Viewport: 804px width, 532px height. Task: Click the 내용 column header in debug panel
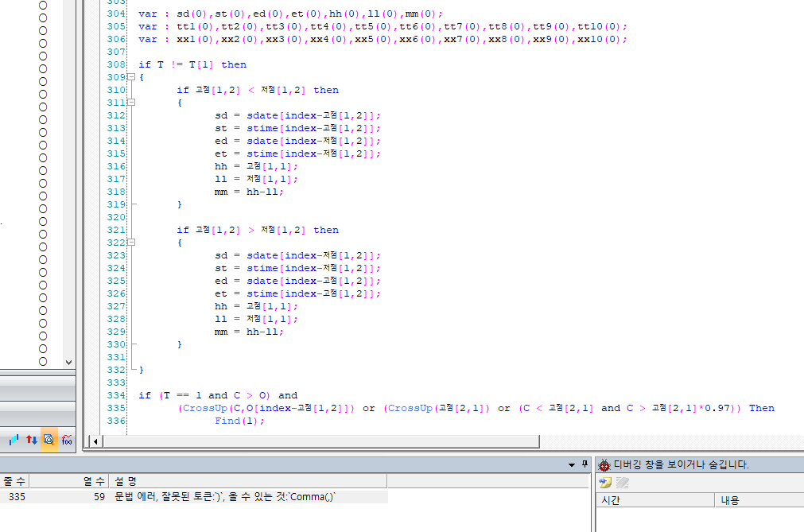pos(730,500)
